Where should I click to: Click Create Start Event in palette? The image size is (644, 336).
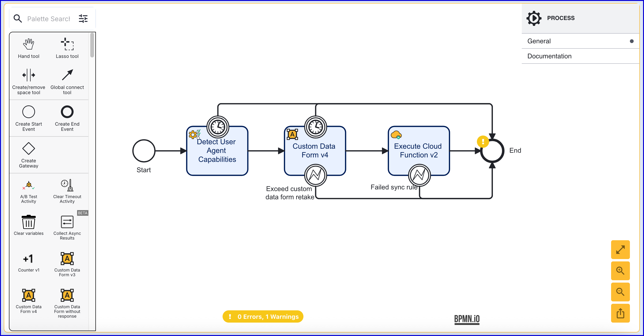28,112
